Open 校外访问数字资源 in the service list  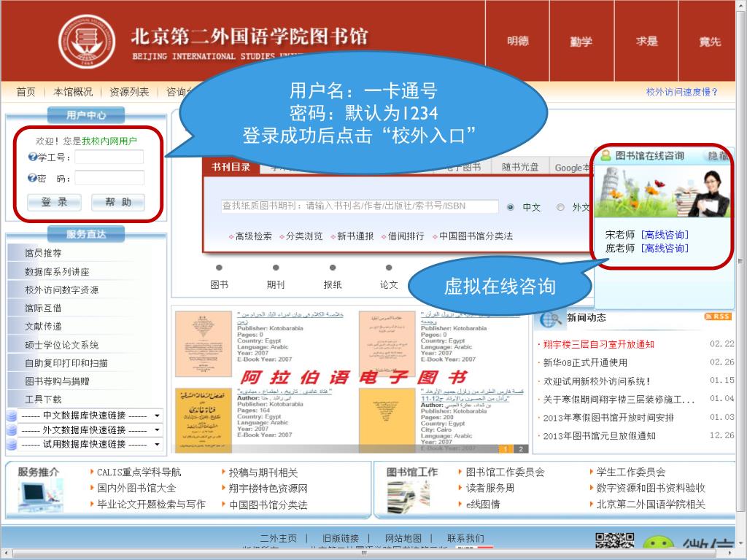click(61, 289)
